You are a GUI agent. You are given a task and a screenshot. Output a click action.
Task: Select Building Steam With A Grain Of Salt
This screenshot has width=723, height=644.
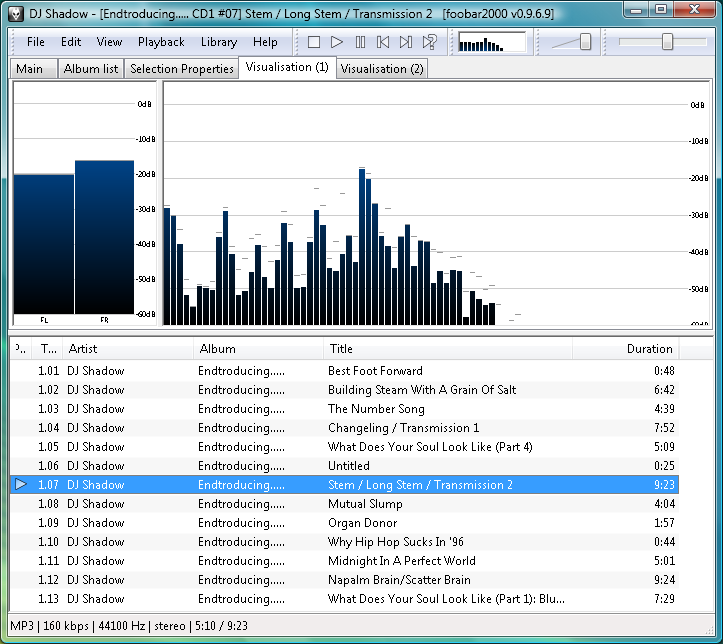344,390
